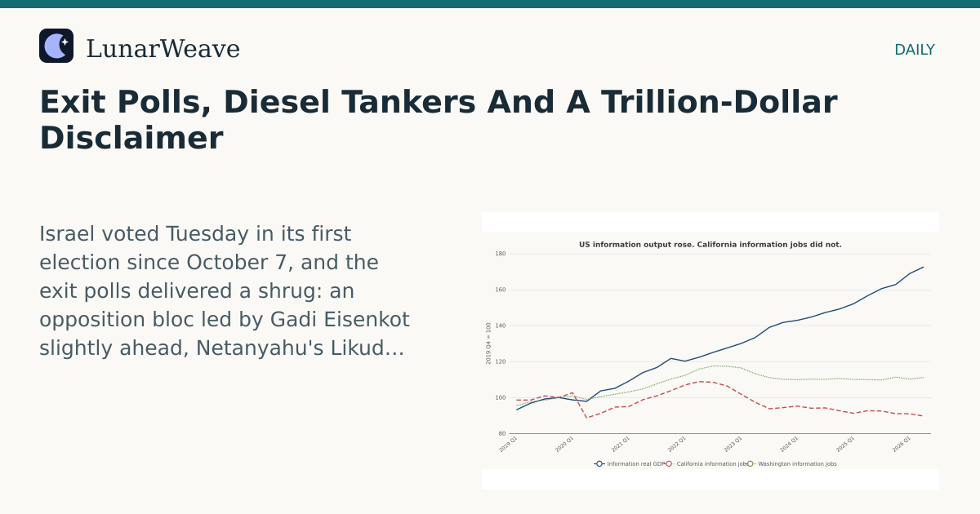Click the 120 y-axis value
Image resolution: width=980 pixels, height=514 pixels.
click(x=501, y=361)
